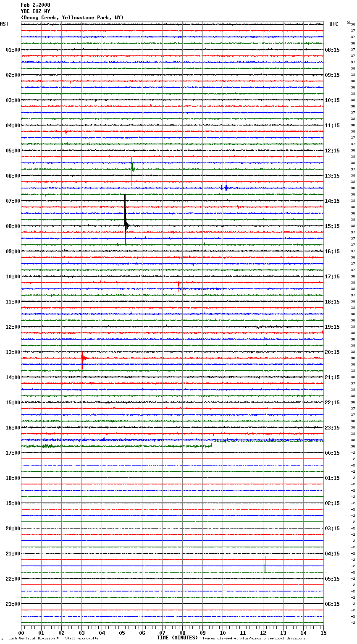Click the '22:00' MST time label
This screenshot has height=644, width=357.
[x=13, y=579]
